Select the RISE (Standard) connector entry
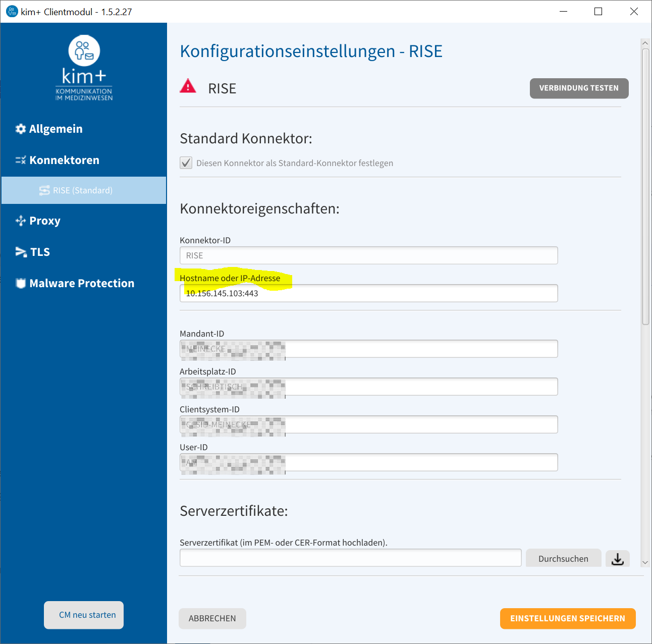 [84, 190]
